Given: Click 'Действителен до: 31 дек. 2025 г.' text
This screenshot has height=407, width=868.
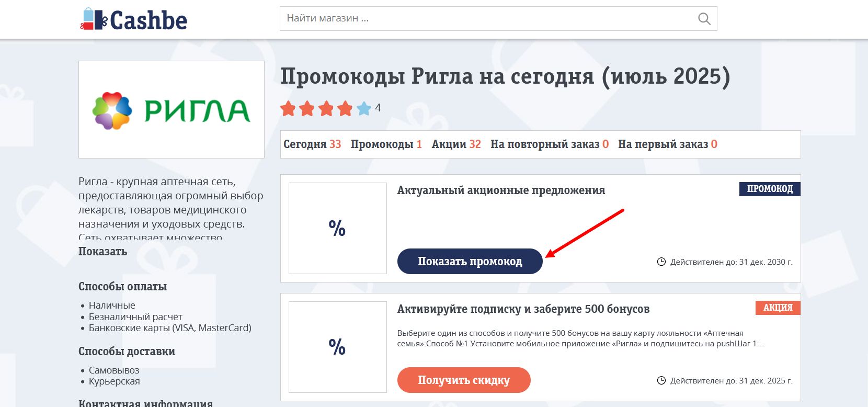Looking at the screenshot, I should point(732,381).
